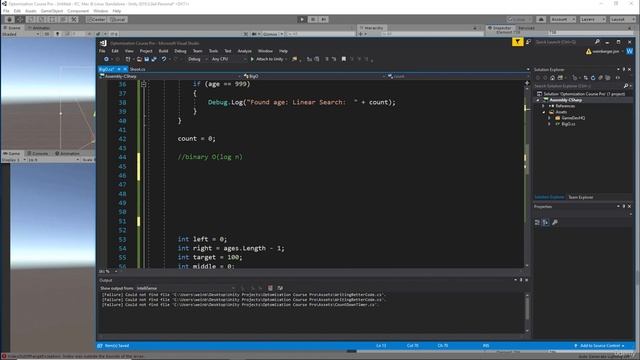
Task: Toggle Unity Center pivot mode
Action: click(x=96, y=19)
